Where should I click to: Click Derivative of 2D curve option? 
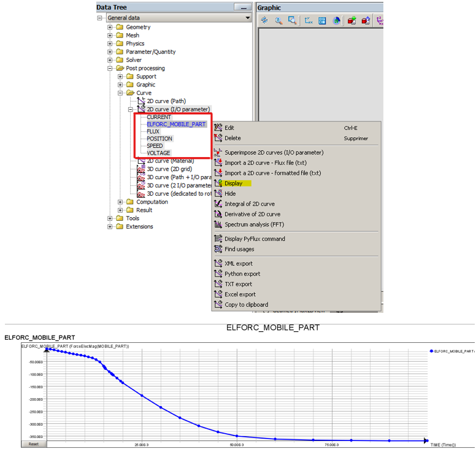(x=250, y=214)
